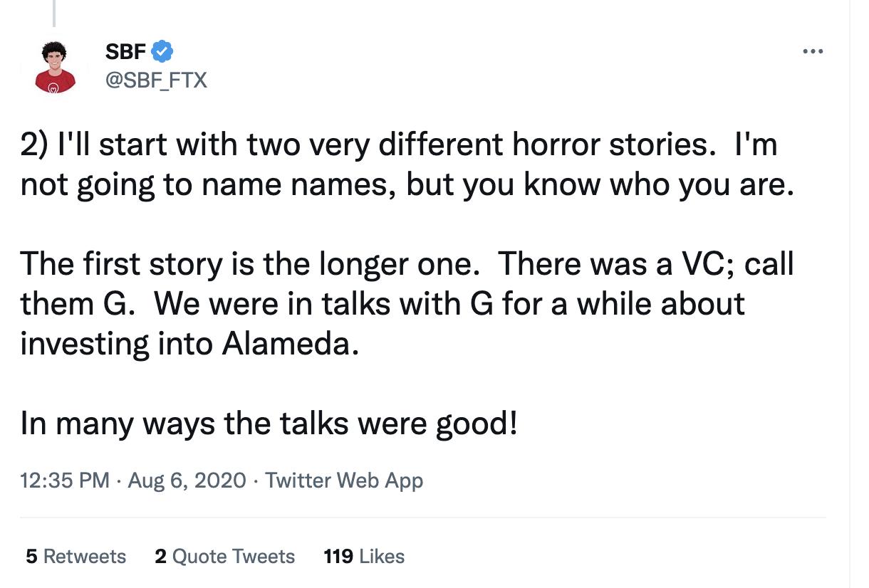Click the "investing into Alameda." line
This screenshot has width=869, height=588.
[x=186, y=345]
